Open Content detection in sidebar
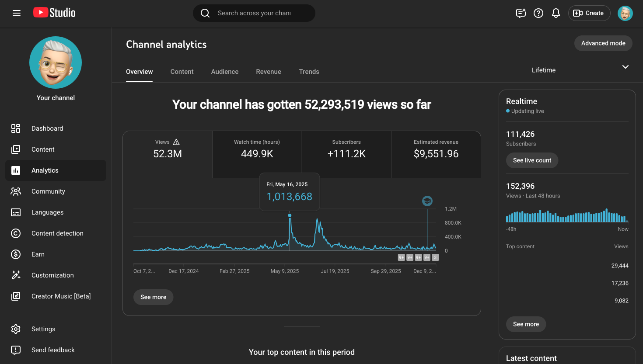This screenshot has height=364, width=643. 57,233
